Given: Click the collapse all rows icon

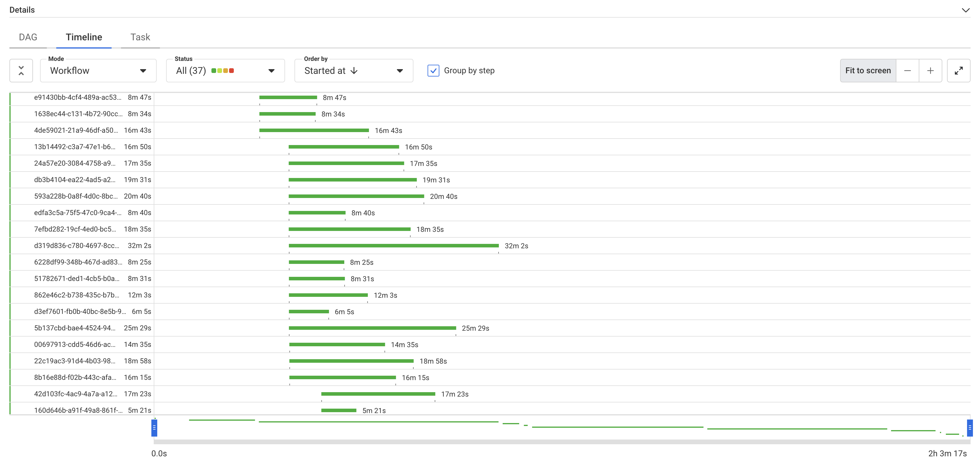Looking at the screenshot, I should [x=21, y=70].
